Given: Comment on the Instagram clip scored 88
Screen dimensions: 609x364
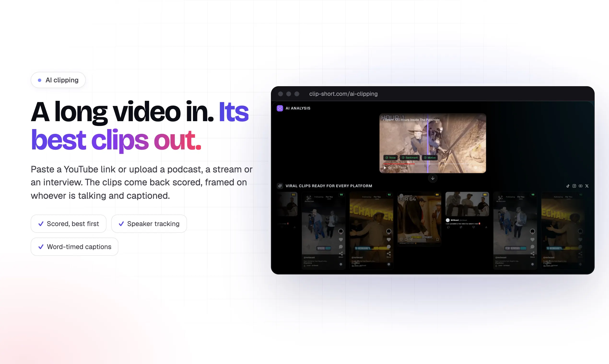Looking at the screenshot, I should click(x=406, y=239).
